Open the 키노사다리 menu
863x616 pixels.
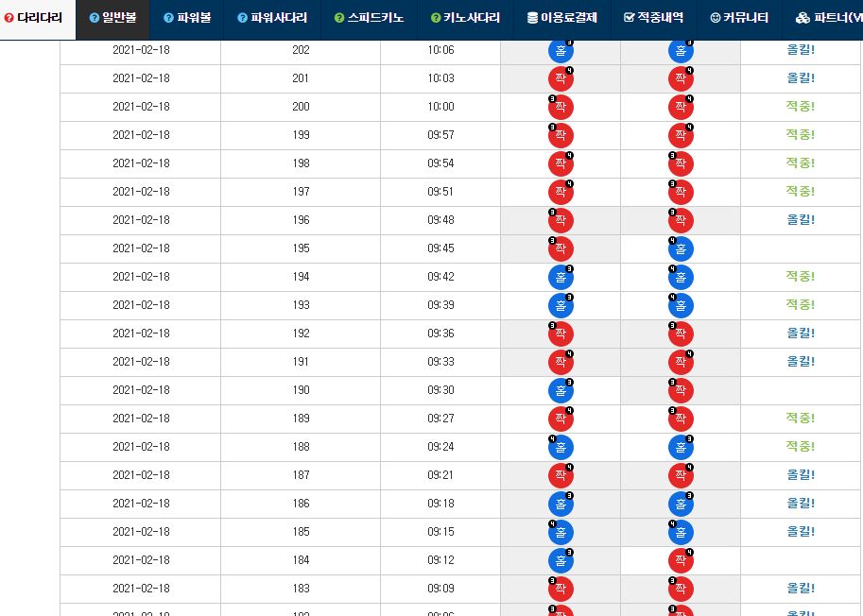(465, 18)
